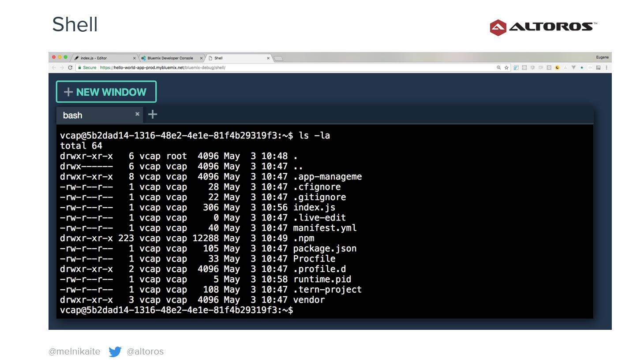This screenshot has height=362, width=644.
Task: Click the '.cfignore' file name
Action: 317,187
